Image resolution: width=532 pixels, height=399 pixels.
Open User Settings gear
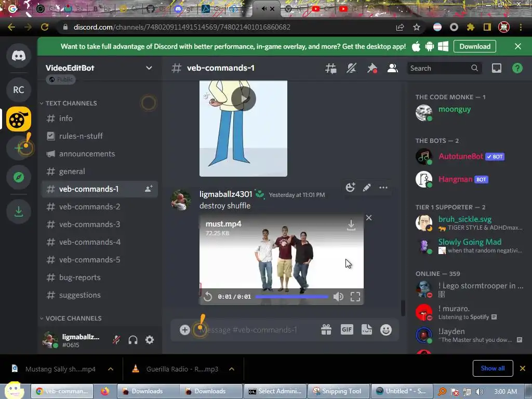pyautogui.click(x=150, y=340)
